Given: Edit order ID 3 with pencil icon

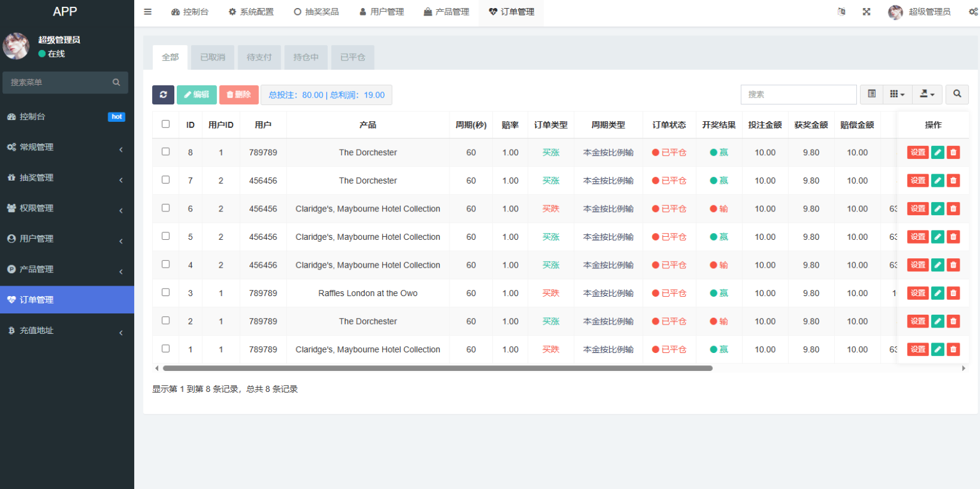Looking at the screenshot, I should pos(938,293).
